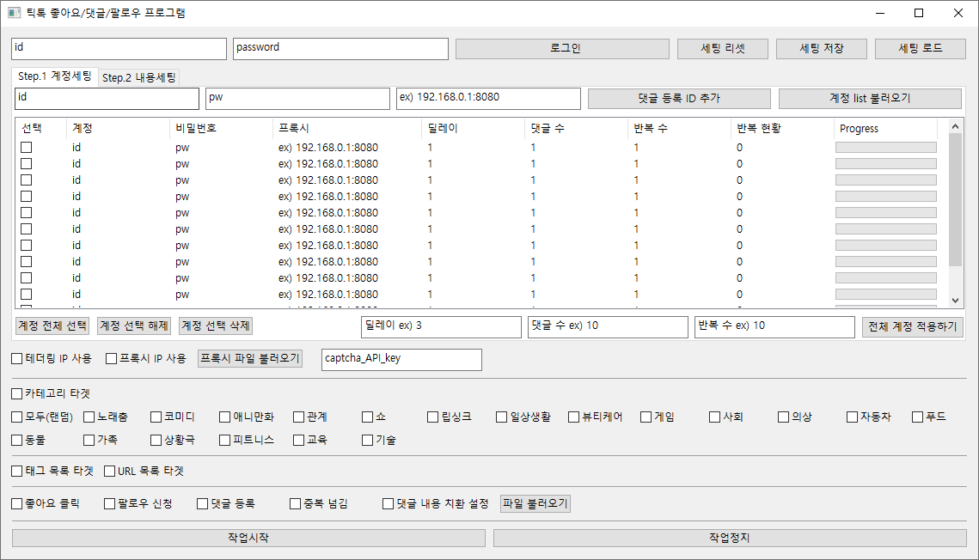Check the 사회 category checkbox

(x=714, y=417)
